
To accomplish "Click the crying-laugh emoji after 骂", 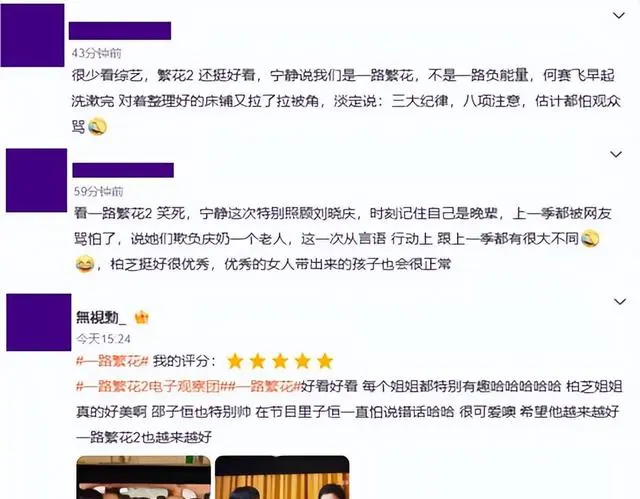I will click(x=97, y=126).
